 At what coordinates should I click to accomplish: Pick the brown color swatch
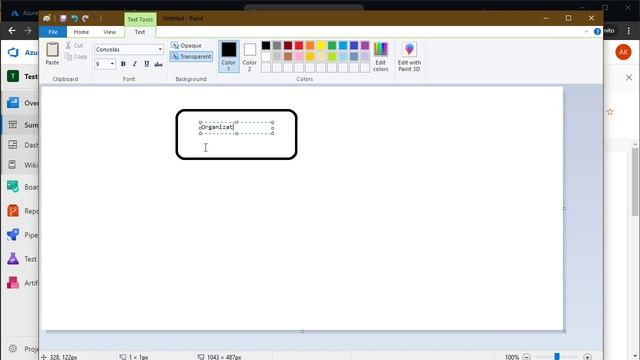(x=288, y=56)
